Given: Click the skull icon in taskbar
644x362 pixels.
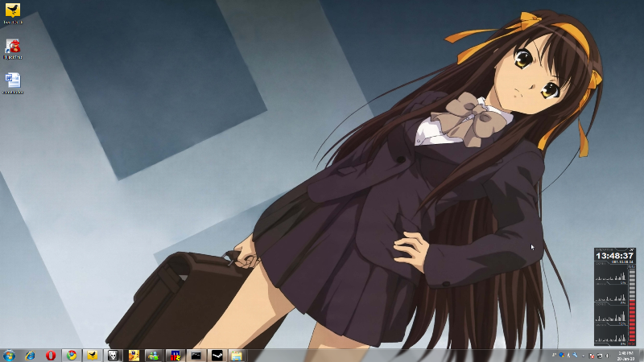Looking at the screenshot, I should pyautogui.click(x=114, y=355).
